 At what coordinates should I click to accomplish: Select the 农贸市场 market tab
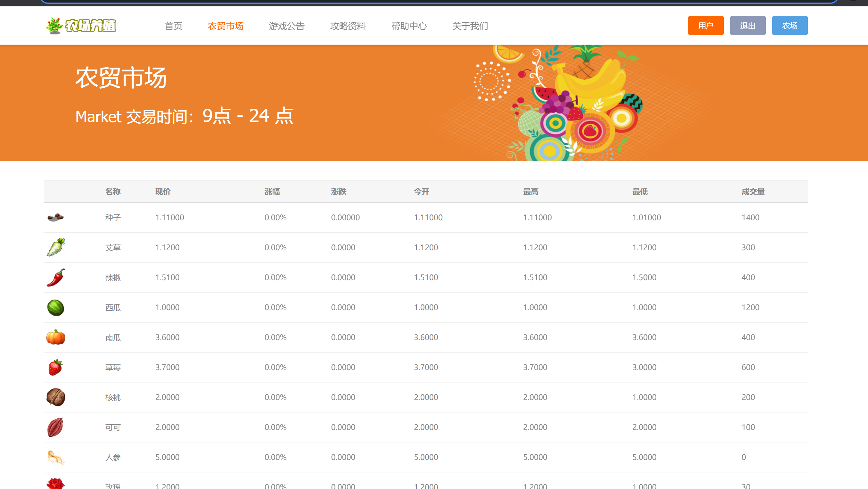pyautogui.click(x=225, y=26)
